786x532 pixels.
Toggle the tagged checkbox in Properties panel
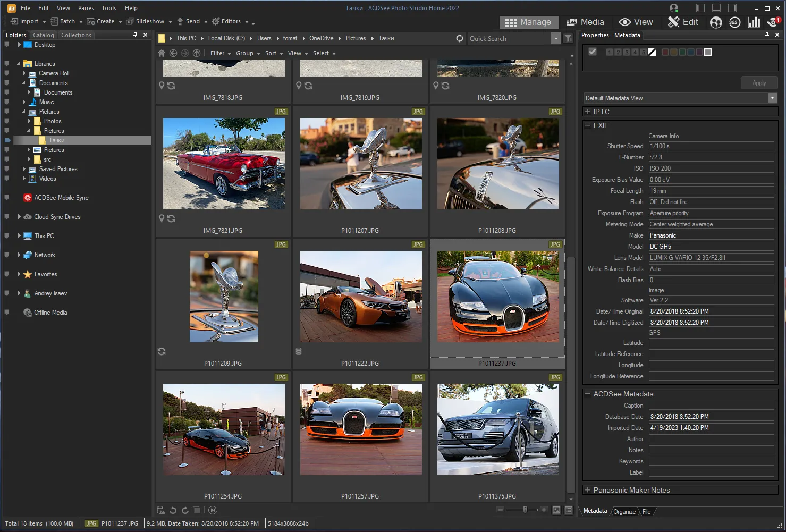[x=593, y=52]
